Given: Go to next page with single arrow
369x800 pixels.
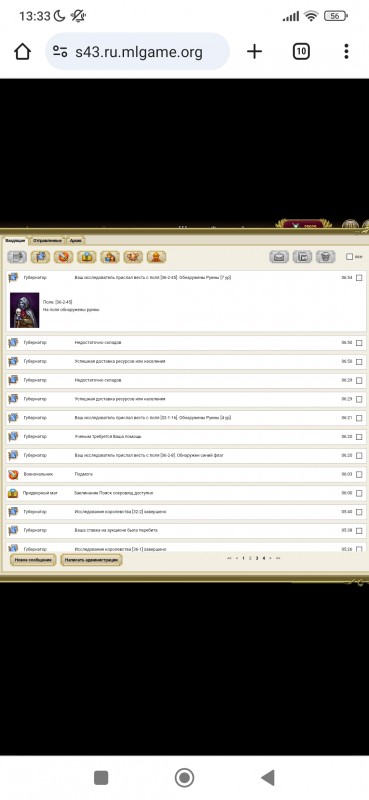Looking at the screenshot, I should [x=270, y=559].
